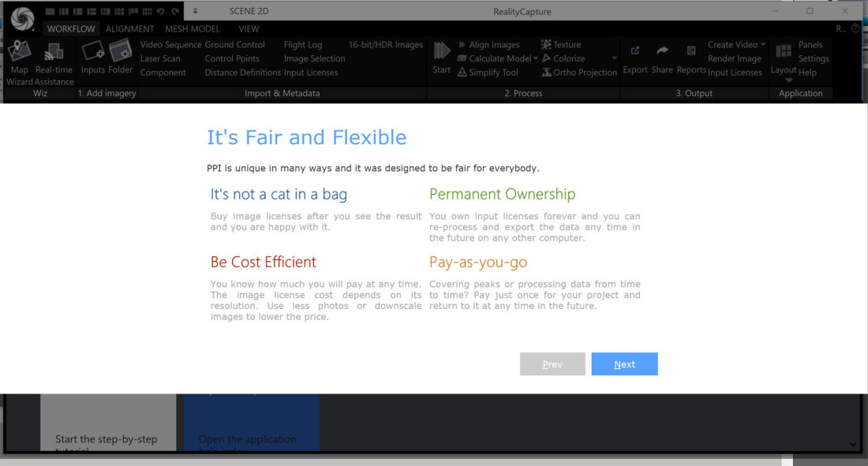
Task: Click the "Pay-as-you-go" heading
Action: 478,262
